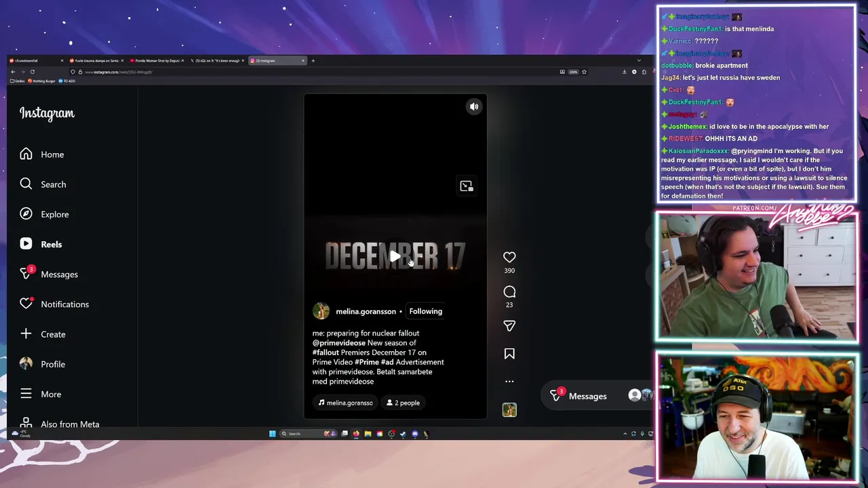Toggle the reel audio speaker icon
Screen dimensions: 868x488
tap(474, 106)
